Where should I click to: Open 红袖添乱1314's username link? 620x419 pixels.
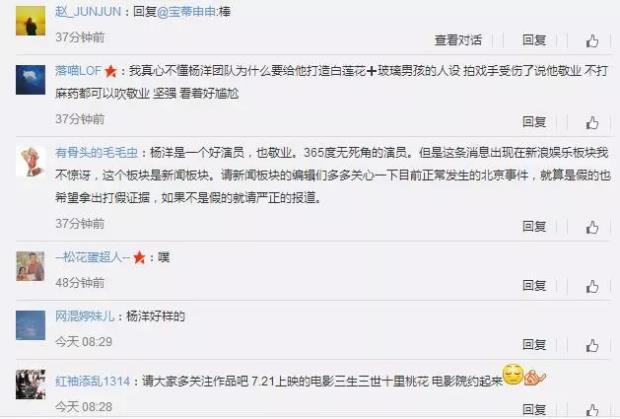93,381
